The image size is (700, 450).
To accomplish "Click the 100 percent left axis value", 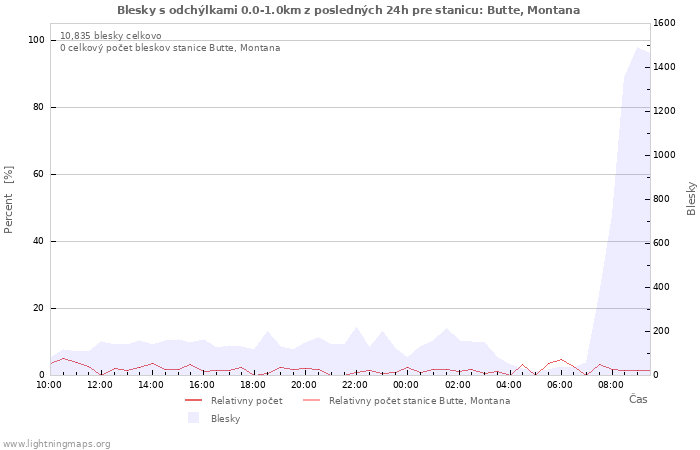I will click(37, 40).
